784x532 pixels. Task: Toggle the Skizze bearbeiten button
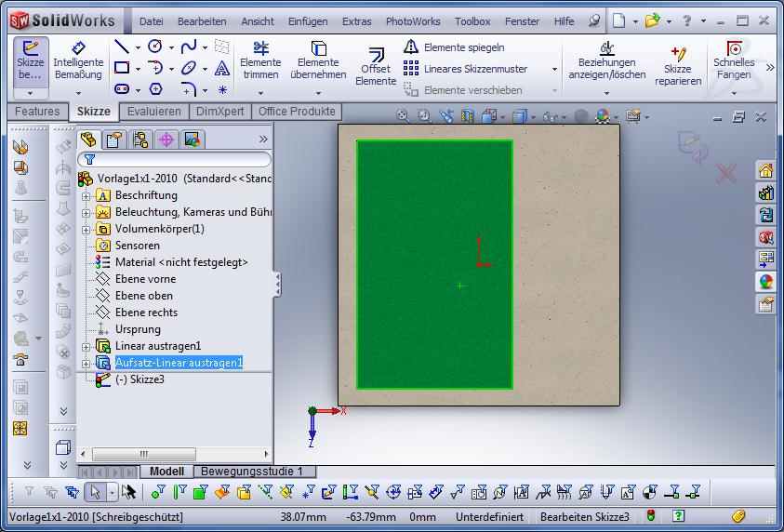coord(30,60)
